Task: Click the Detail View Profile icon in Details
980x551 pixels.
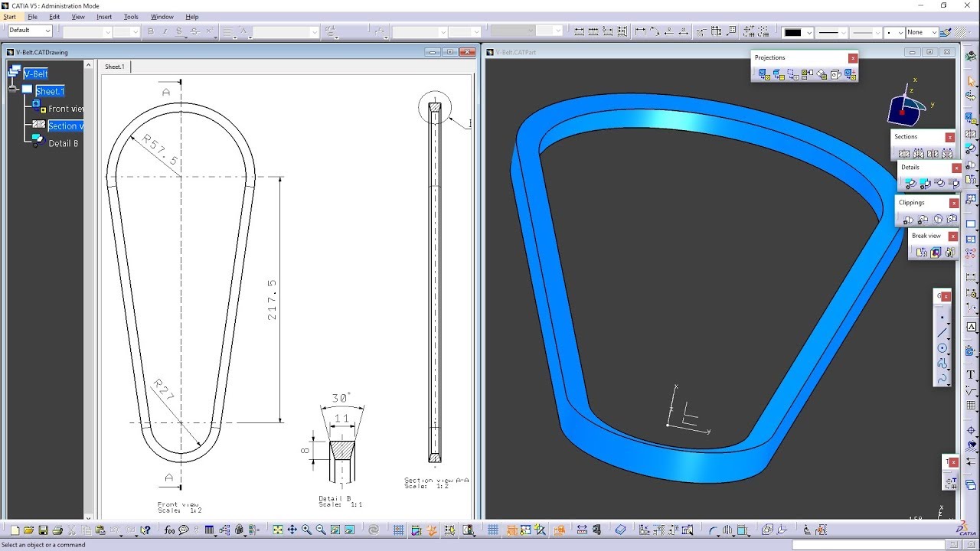Action: 925,183
